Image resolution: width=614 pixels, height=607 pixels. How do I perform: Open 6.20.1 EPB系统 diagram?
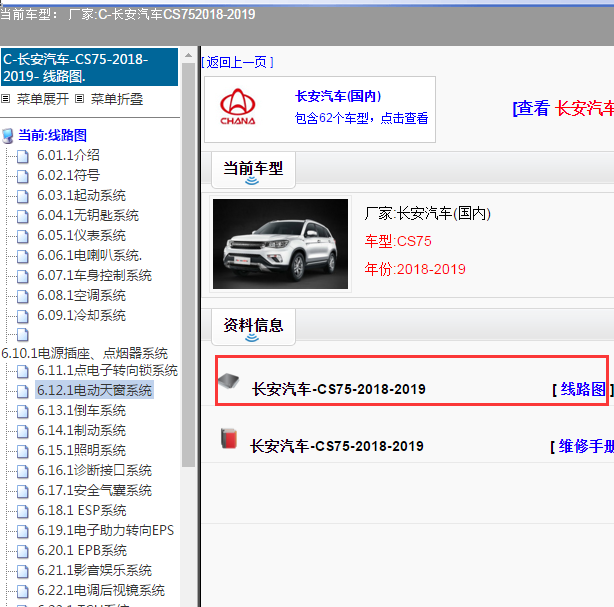pos(82,550)
